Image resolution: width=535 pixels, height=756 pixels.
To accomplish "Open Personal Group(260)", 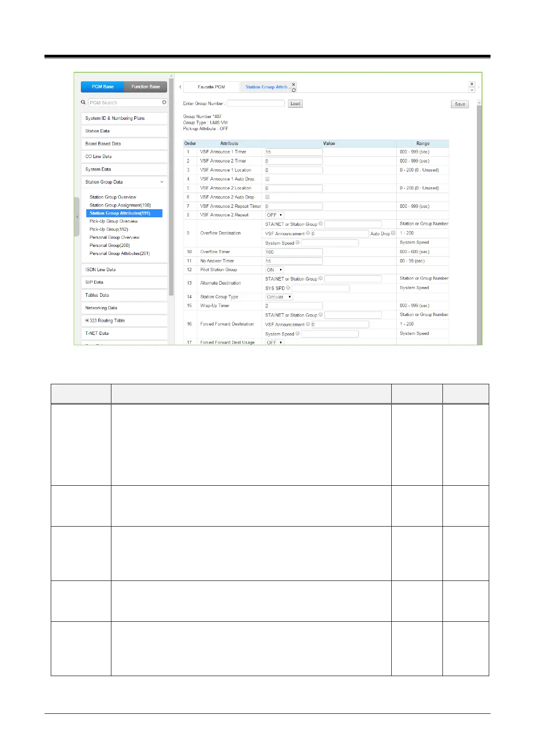I will click(110, 246).
